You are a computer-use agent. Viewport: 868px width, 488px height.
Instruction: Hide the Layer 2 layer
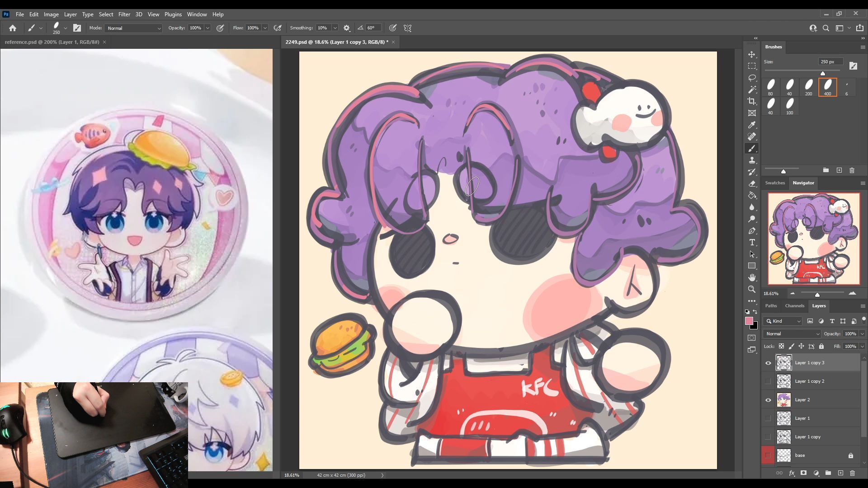point(768,400)
